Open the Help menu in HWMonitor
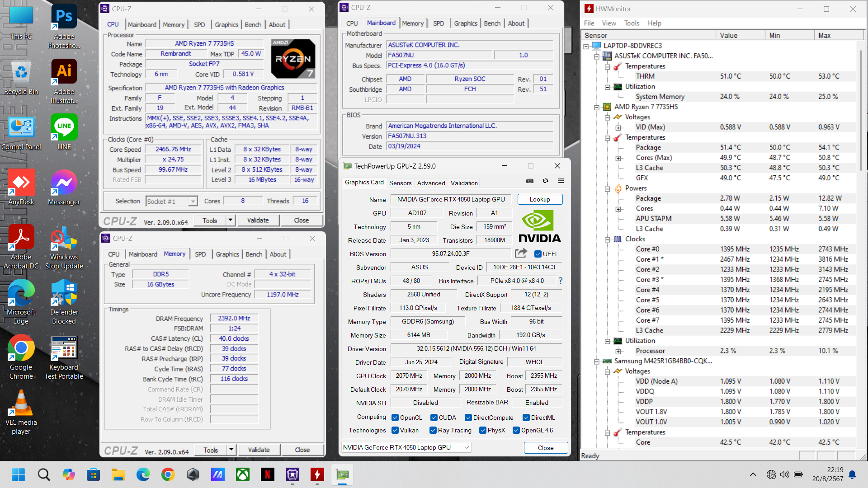This screenshot has width=868, height=488. [654, 23]
